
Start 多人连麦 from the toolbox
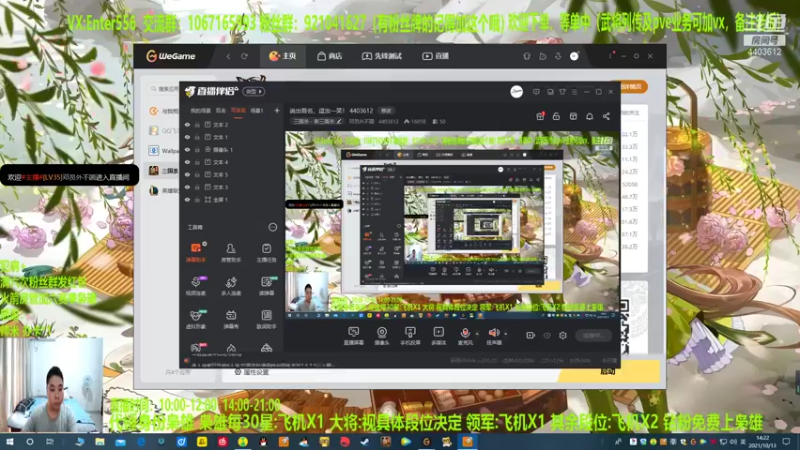[x=231, y=286]
